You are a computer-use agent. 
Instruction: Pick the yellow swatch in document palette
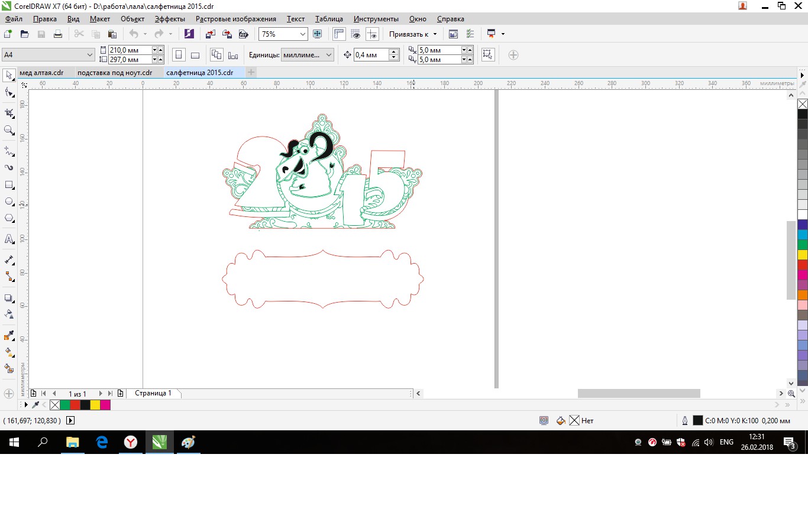pyautogui.click(x=95, y=405)
